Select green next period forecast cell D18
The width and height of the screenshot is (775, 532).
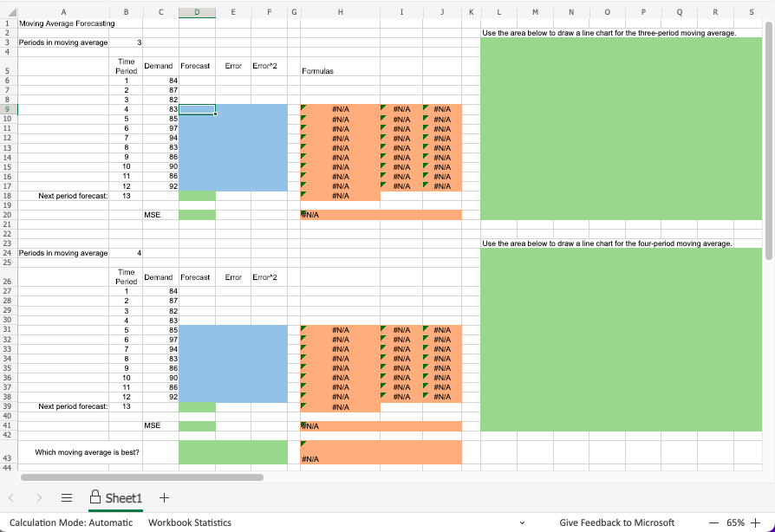(x=197, y=196)
